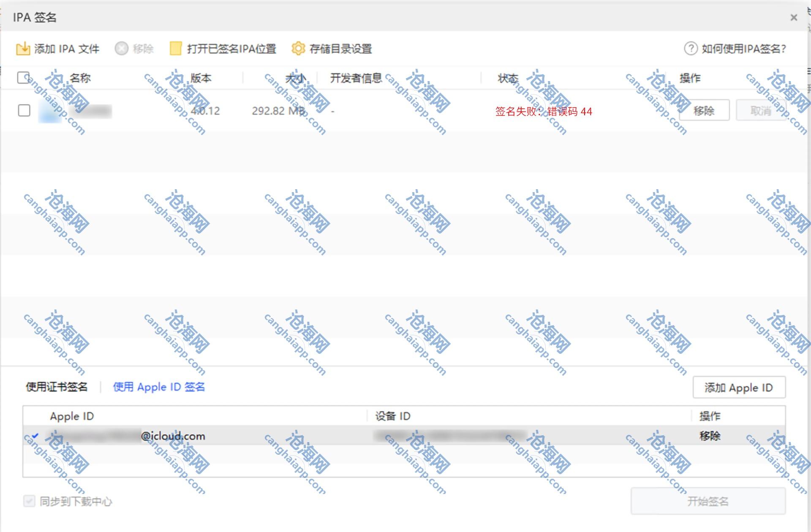Image resolution: width=811 pixels, height=532 pixels.
Task: Toggle the select-all header checkbox
Action: 24,78
